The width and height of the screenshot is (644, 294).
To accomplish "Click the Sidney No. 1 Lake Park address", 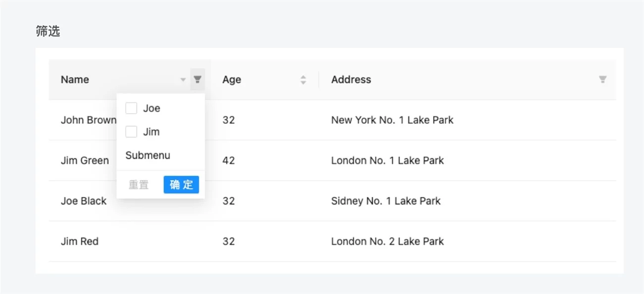I will pos(385,201).
